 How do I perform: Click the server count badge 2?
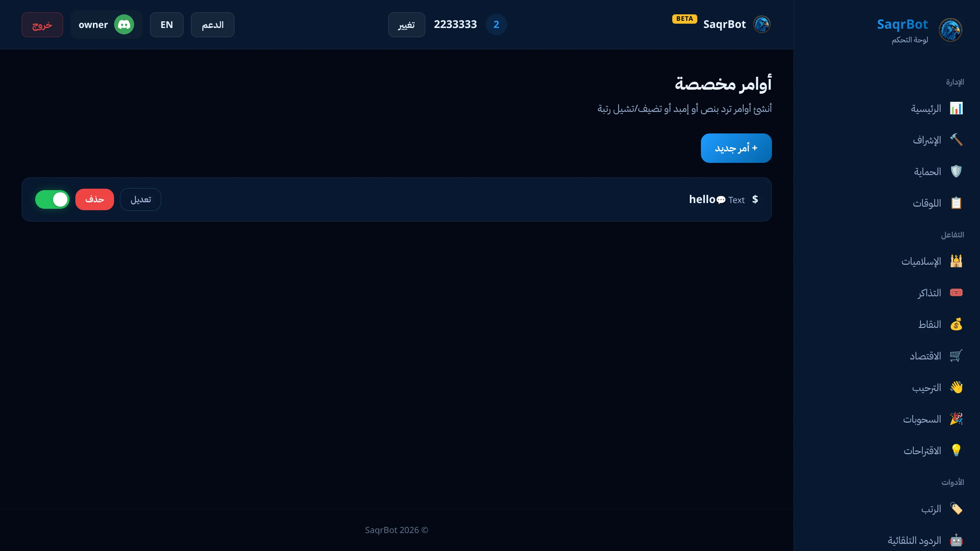496,24
